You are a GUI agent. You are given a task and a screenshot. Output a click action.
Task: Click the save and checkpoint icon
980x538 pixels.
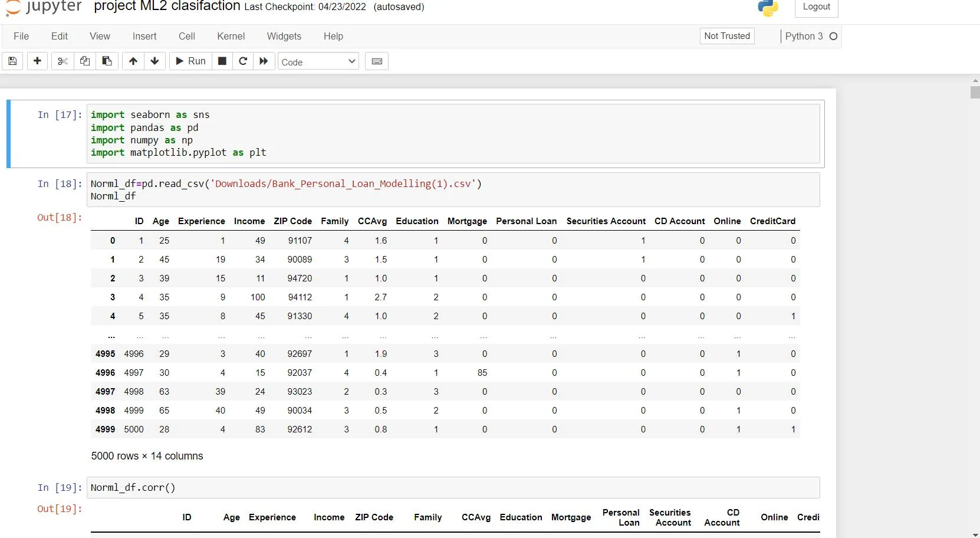pyautogui.click(x=12, y=61)
